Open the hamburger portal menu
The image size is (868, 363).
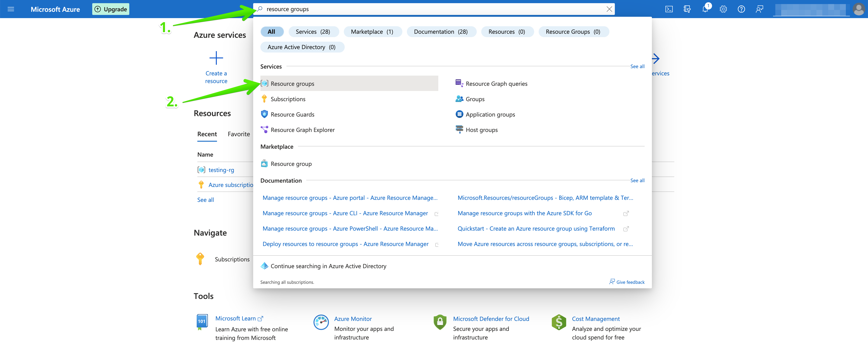(11, 9)
